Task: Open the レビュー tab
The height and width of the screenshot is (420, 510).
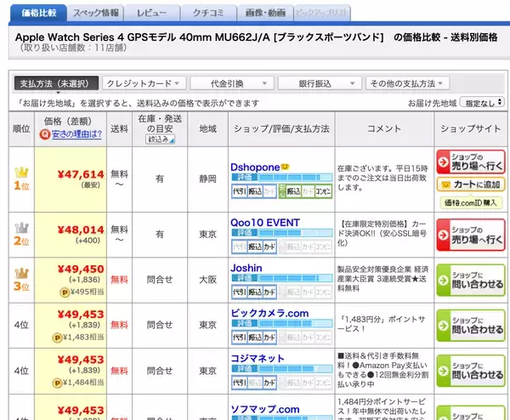Action: [151, 13]
